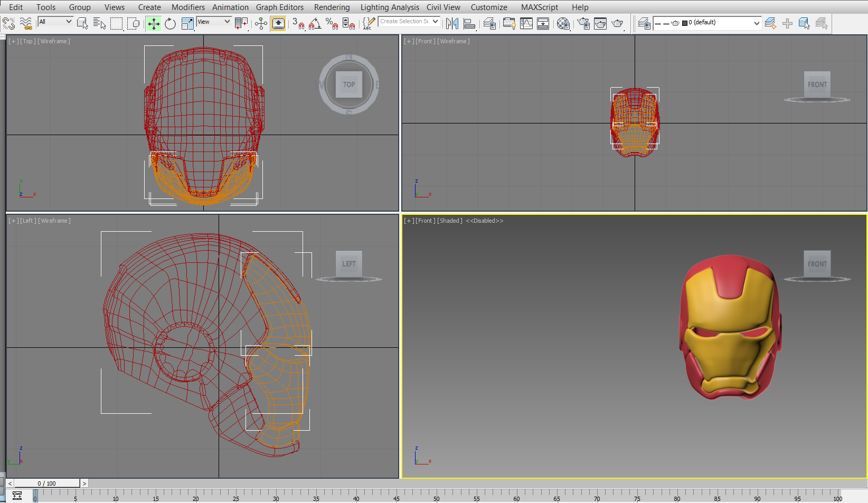Image resolution: width=868 pixels, height=503 pixels.
Task: Click FRONT ViewCube in shaded viewport
Action: (x=817, y=264)
